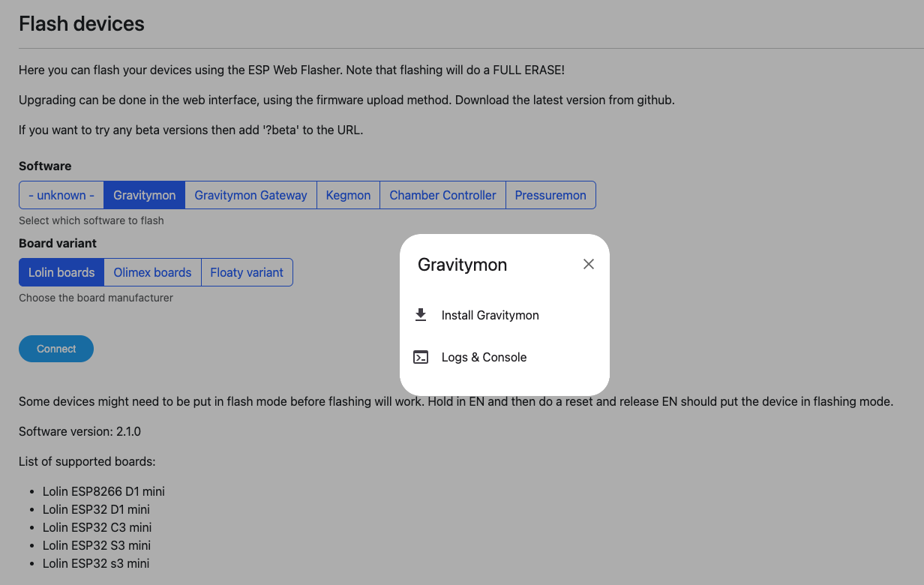
Task: Click the flash mode EN instruction sentence
Action: (x=456, y=401)
